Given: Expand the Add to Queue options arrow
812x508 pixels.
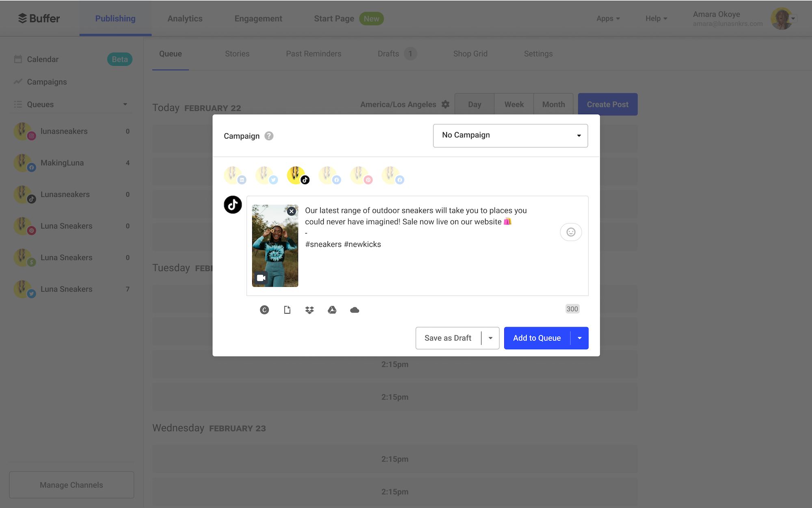Looking at the screenshot, I should (x=579, y=338).
